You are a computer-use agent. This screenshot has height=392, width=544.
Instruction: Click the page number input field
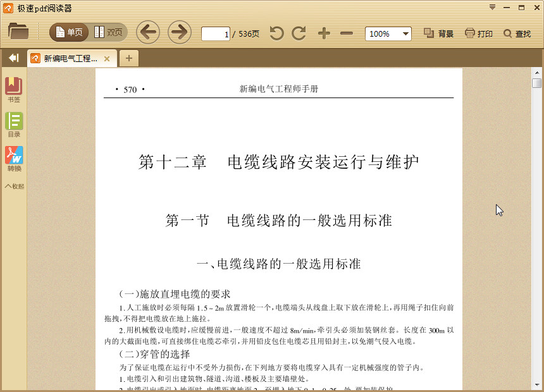click(x=216, y=34)
